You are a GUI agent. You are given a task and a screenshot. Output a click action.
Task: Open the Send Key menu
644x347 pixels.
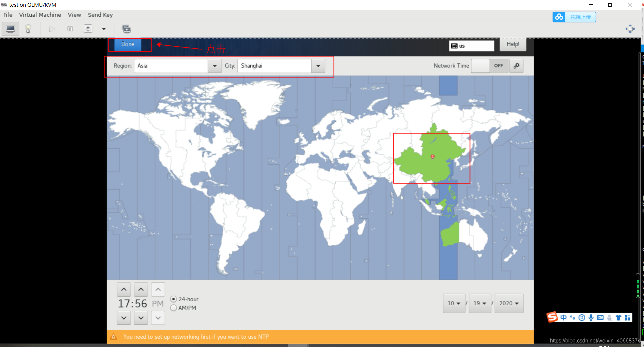[x=100, y=15]
